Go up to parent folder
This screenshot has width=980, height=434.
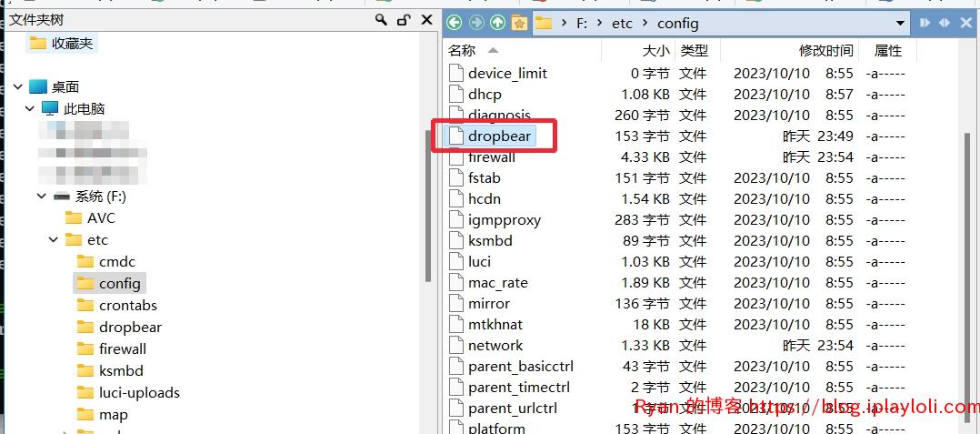pyautogui.click(x=497, y=23)
